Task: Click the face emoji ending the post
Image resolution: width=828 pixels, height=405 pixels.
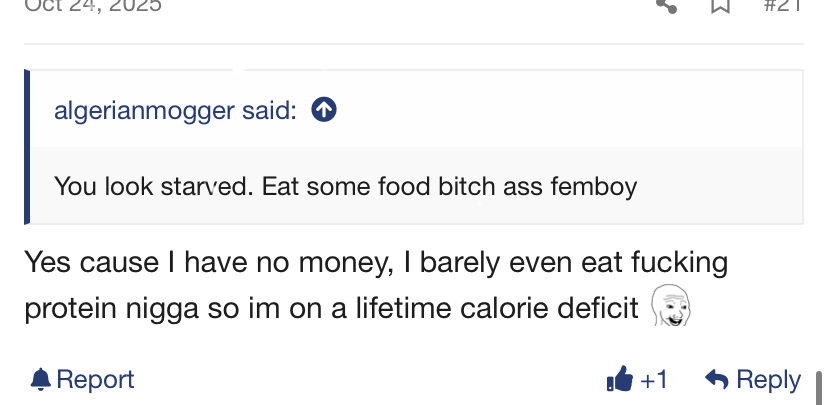Action: click(671, 308)
